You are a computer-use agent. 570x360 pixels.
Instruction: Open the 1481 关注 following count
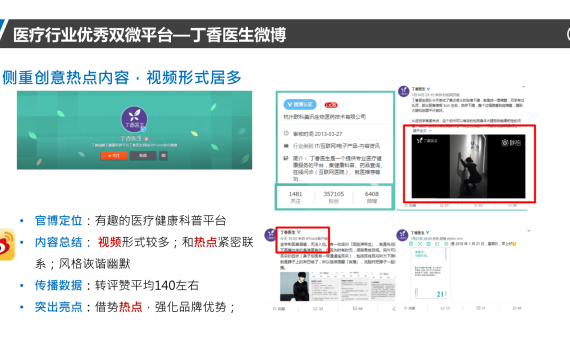(x=296, y=197)
